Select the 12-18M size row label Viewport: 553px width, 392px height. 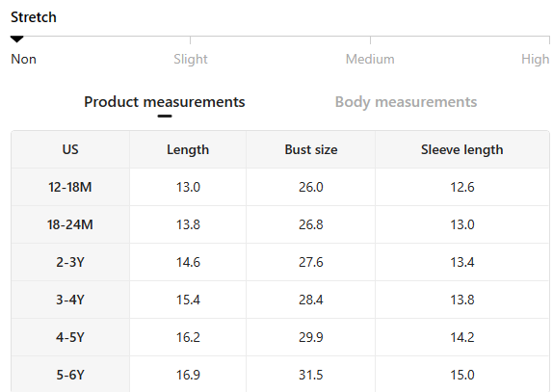[70, 187]
